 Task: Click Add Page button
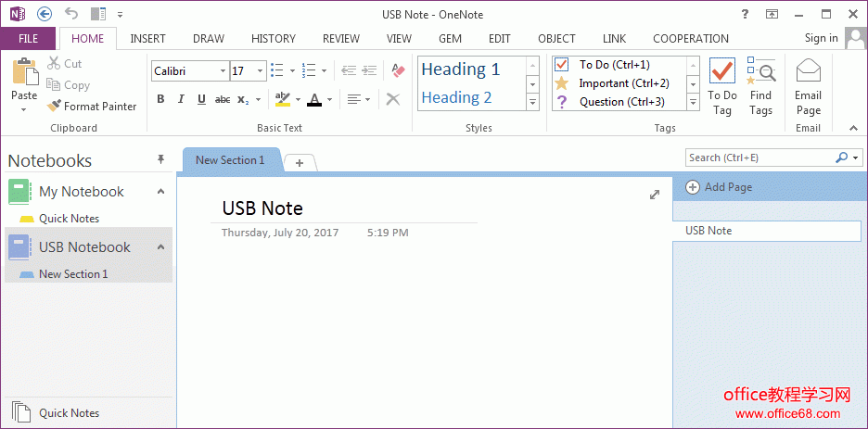(x=719, y=187)
